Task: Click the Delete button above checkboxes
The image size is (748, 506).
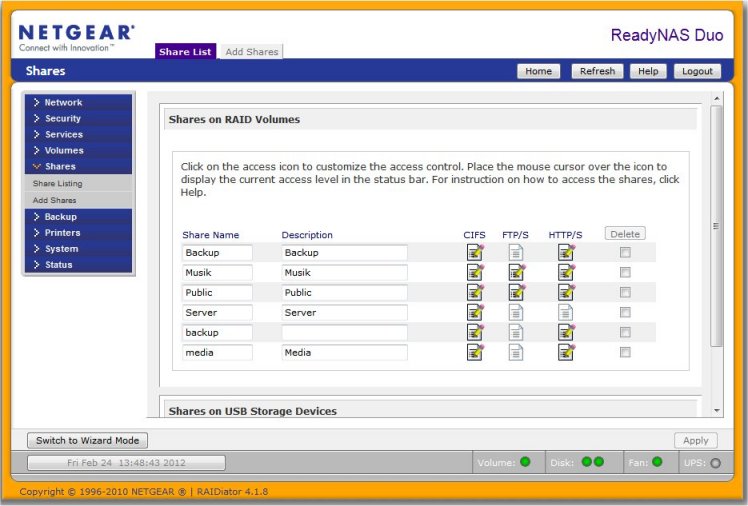Action: pyautogui.click(x=625, y=234)
